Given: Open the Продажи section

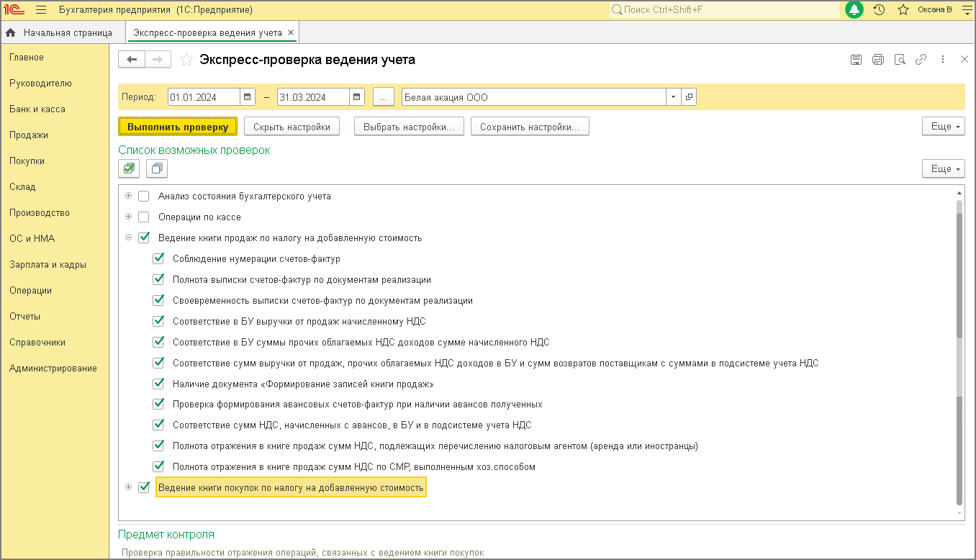Looking at the screenshot, I should [x=29, y=135].
